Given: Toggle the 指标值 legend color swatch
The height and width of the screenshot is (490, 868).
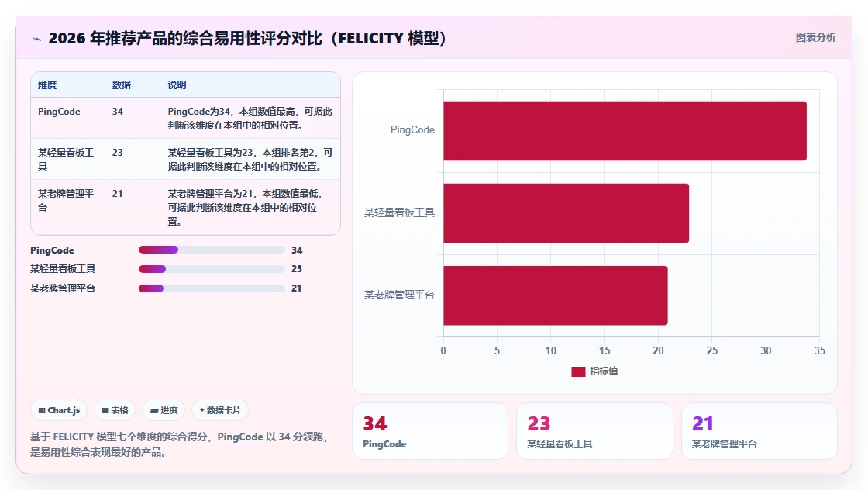Looking at the screenshot, I should click(x=578, y=371).
